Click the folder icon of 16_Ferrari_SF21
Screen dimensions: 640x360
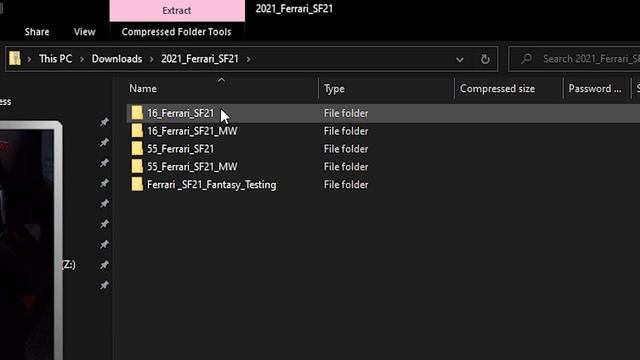pos(137,113)
